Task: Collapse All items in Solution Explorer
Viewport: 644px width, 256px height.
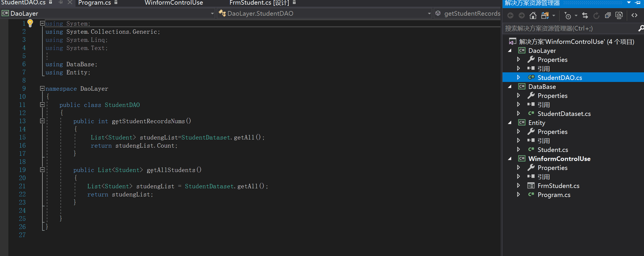Action: point(608,15)
